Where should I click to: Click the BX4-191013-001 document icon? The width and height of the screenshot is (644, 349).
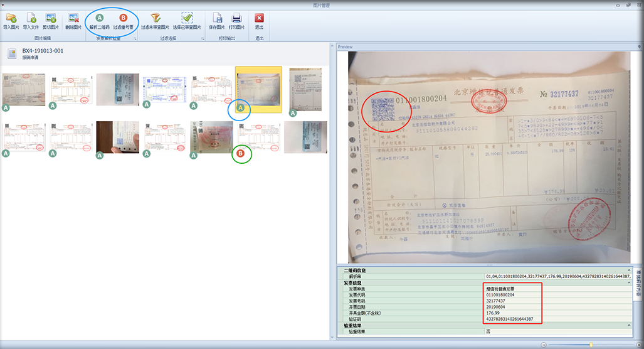(x=12, y=53)
